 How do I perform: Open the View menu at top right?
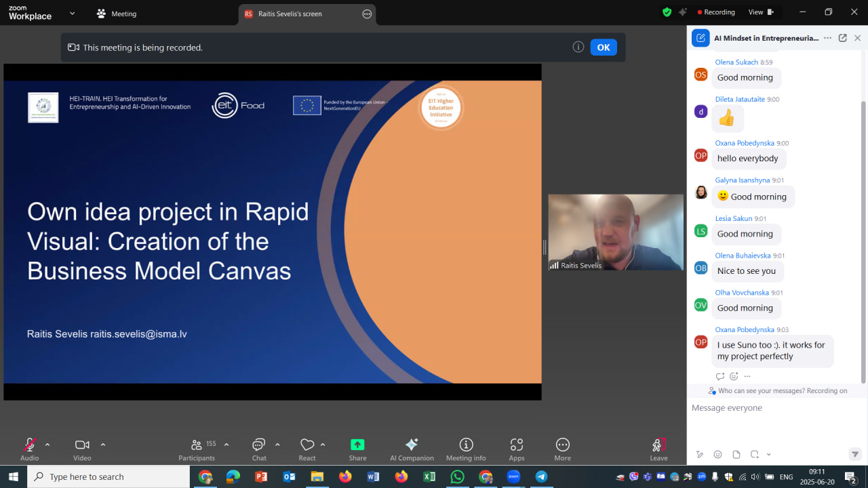(x=760, y=12)
